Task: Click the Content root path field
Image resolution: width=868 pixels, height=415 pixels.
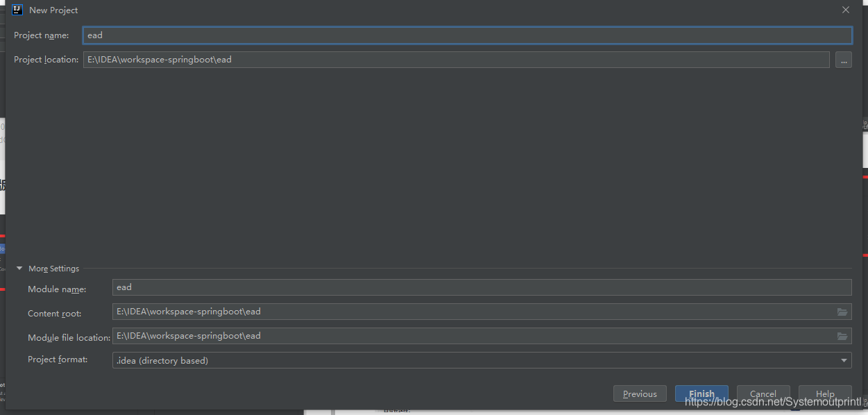Action: (482, 312)
